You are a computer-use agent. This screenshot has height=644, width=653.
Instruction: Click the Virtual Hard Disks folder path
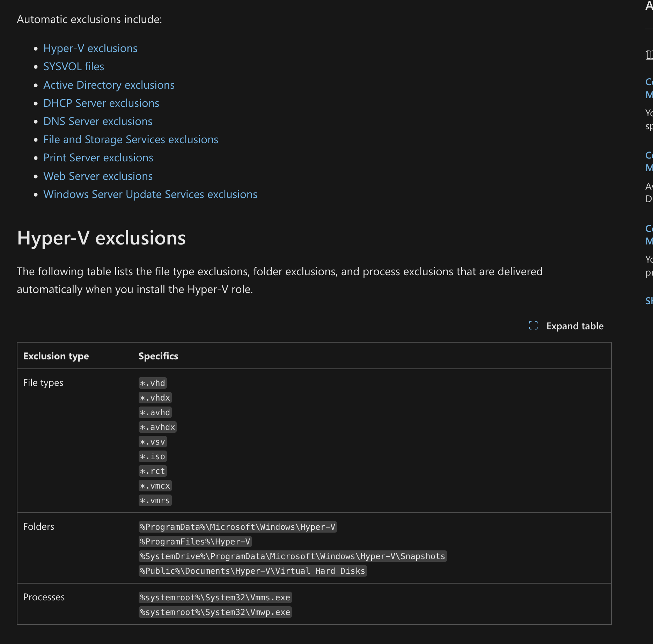click(x=252, y=571)
